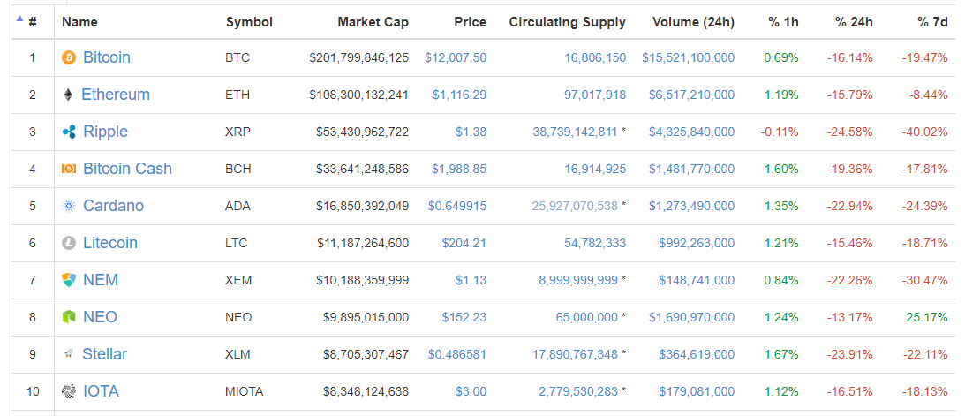
Task: Click the Ethereum diamond logo icon
Action: (68, 95)
